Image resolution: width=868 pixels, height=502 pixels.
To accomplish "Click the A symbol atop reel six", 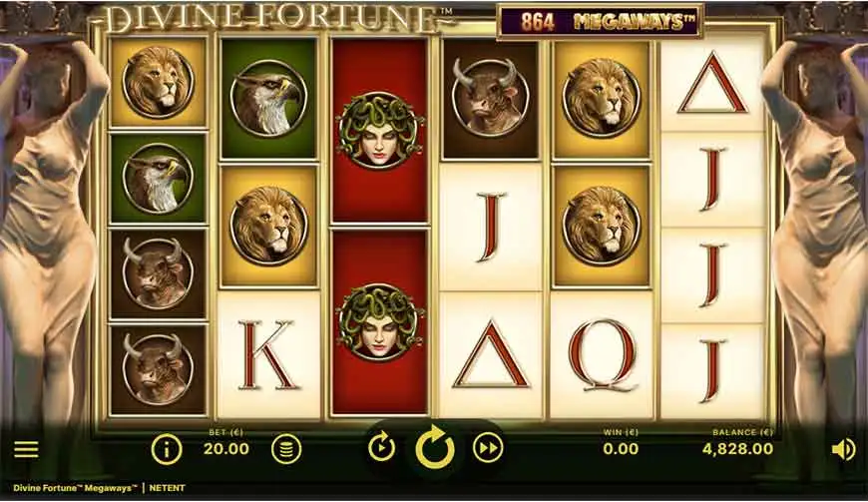I will (x=712, y=83).
